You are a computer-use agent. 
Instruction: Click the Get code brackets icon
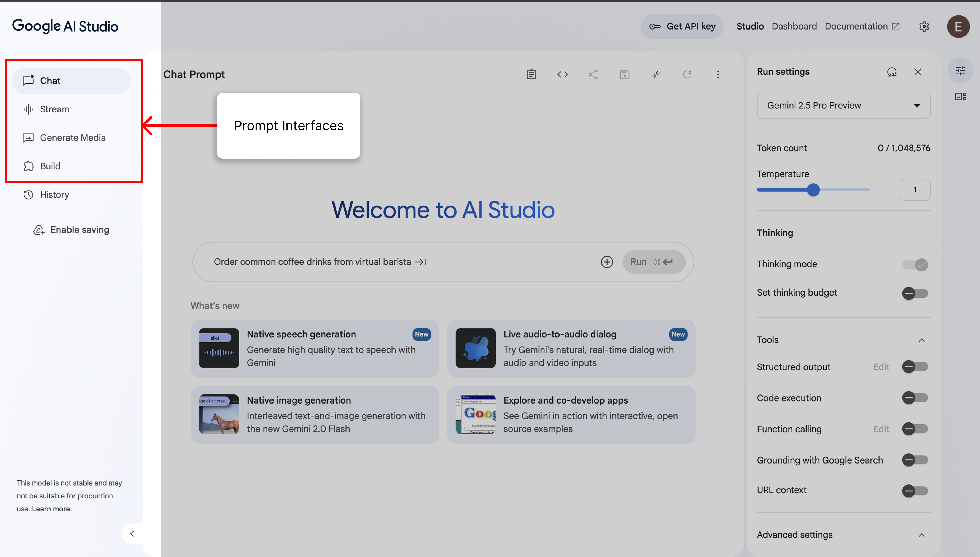tap(562, 74)
